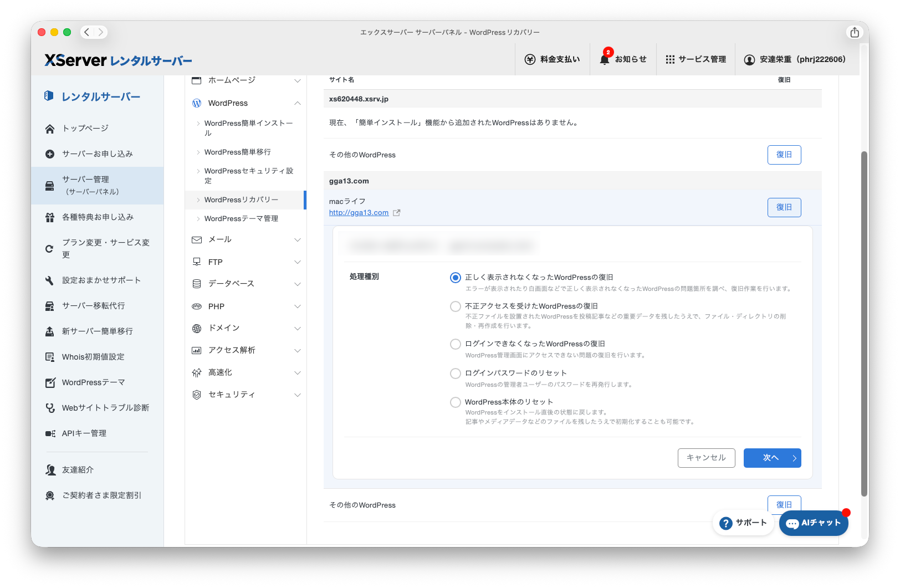Image resolution: width=900 pixels, height=588 pixels.
Task: Open WordPressセキュリティ設定 submenu item
Action: pyautogui.click(x=246, y=176)
